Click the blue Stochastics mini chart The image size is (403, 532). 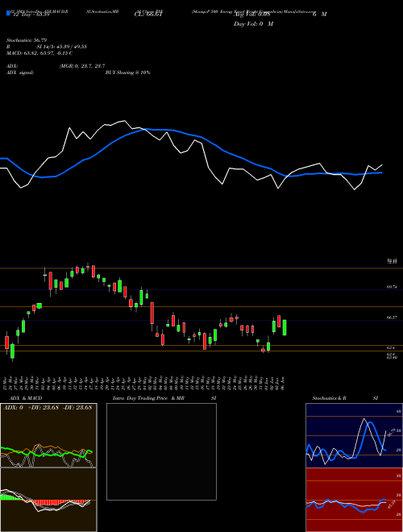354,435
